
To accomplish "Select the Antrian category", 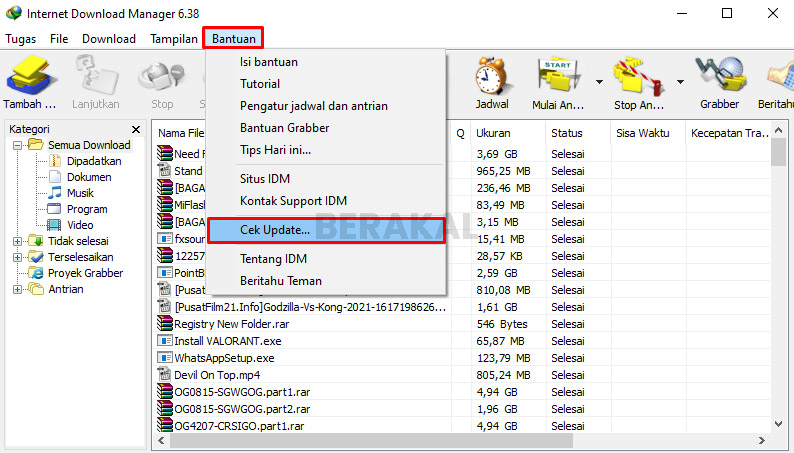I will (x=66, y=290).
